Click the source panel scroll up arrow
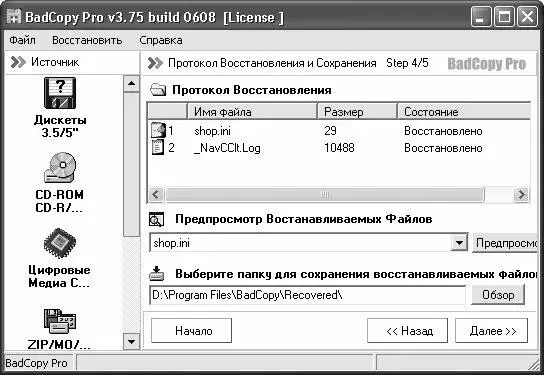Screen dimensions: 544x375 (x=131, y=83)
